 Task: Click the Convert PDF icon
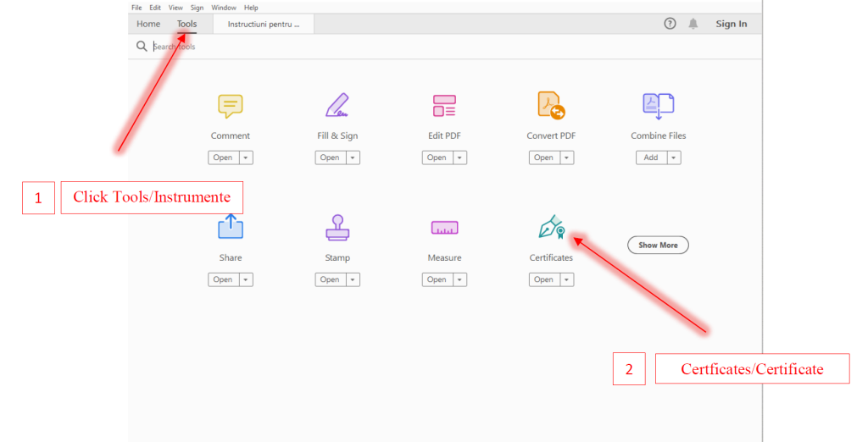tap(551, 105)
